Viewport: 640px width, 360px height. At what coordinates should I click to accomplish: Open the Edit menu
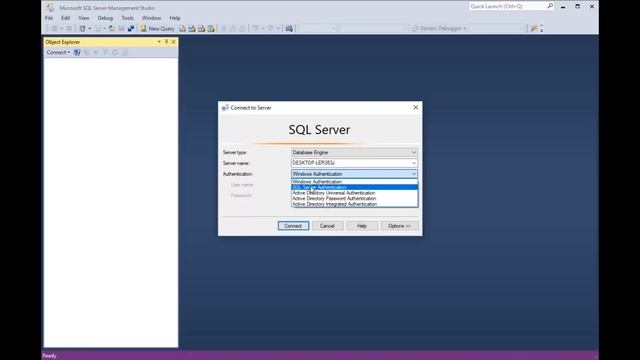point(66,18)
